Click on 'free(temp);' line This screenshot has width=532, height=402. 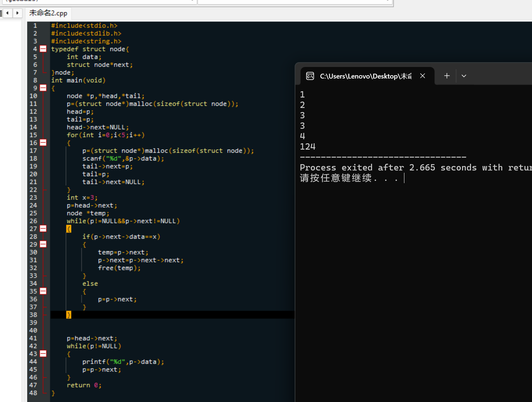pyautogui.click(x=119, y=268)
